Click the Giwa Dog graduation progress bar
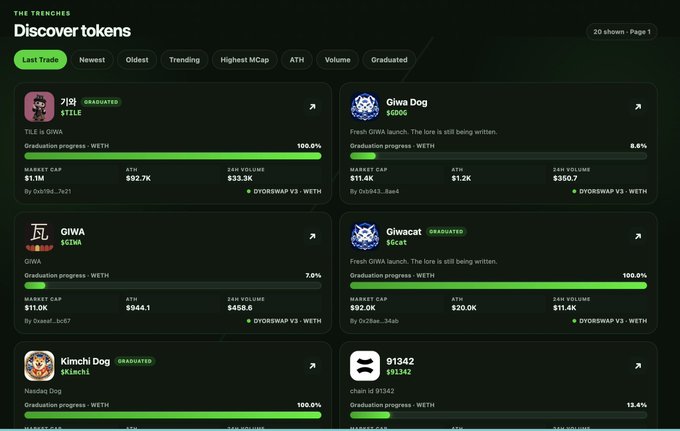680x431 pixels. point(498,156)
